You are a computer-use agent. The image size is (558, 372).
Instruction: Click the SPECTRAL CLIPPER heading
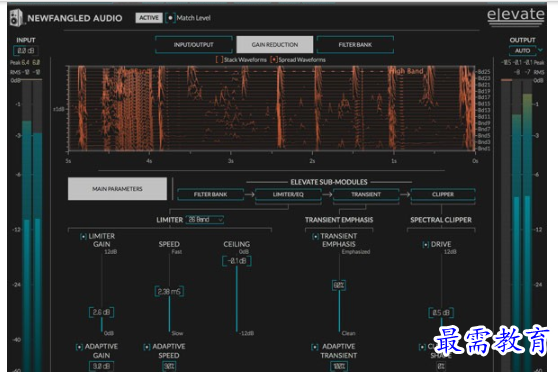click(x=441, y=220)
